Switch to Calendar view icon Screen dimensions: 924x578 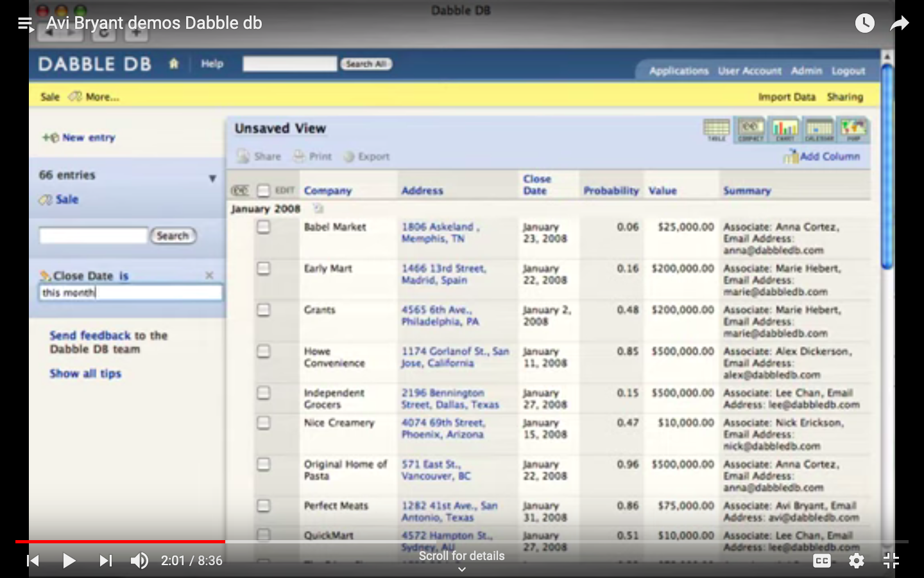pyautogui.click(x=819, y=130)
